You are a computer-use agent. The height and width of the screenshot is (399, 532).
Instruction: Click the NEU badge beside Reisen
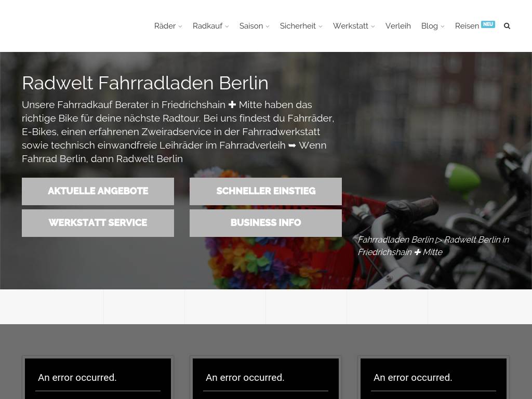[488, 24]
